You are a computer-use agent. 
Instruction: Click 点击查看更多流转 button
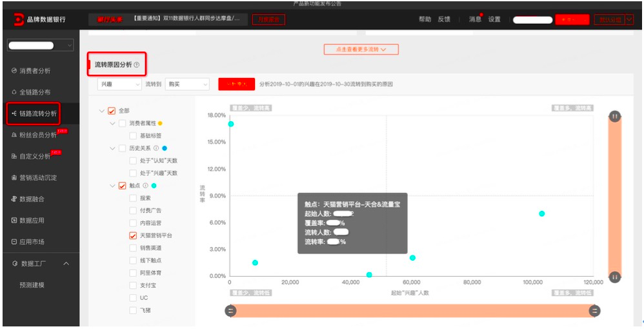(x=361, y=49)
